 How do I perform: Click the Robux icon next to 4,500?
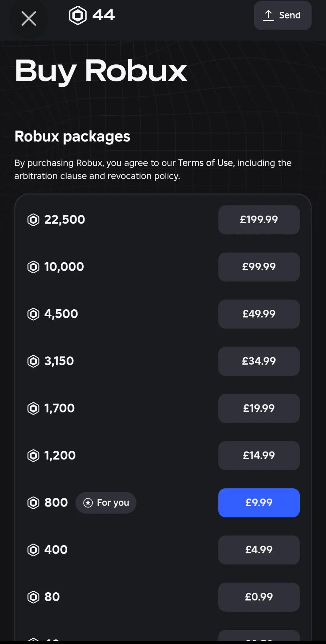coord(33,314)
